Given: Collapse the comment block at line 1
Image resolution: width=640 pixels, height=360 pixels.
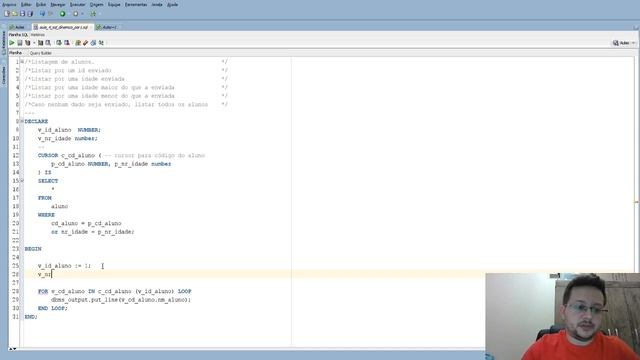Looking at the screenshot, I should pyautogui.click(x=22, y=62).
